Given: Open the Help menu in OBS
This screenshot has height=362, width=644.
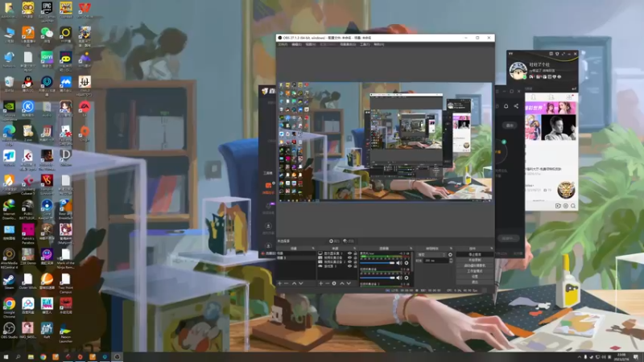Looking at the screenshot, I should pos(378,44).
